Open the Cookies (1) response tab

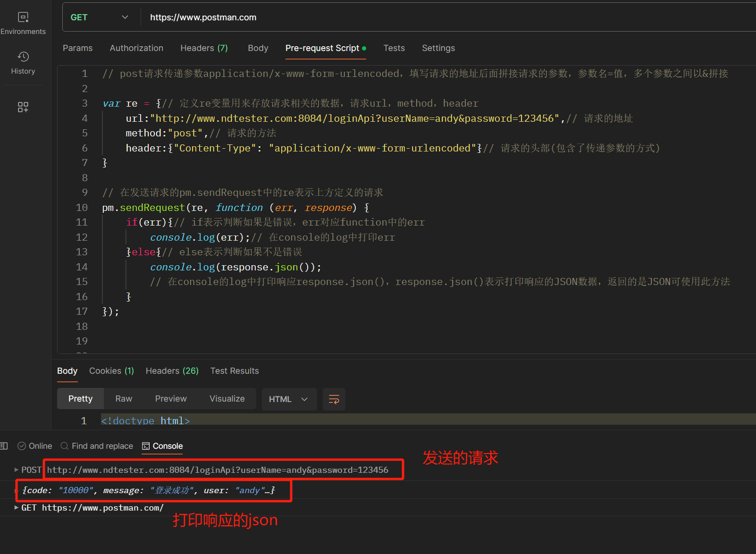111,371
